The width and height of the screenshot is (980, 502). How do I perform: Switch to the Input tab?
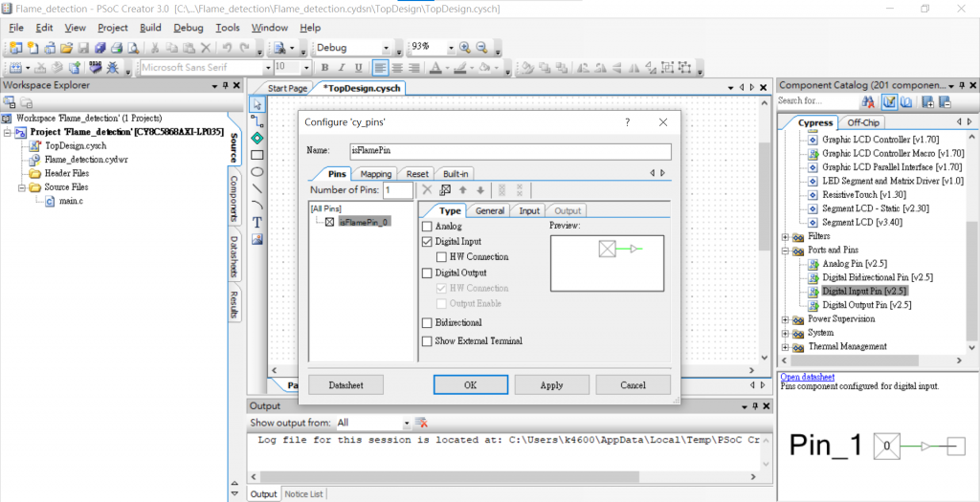(x=529, y=211)
